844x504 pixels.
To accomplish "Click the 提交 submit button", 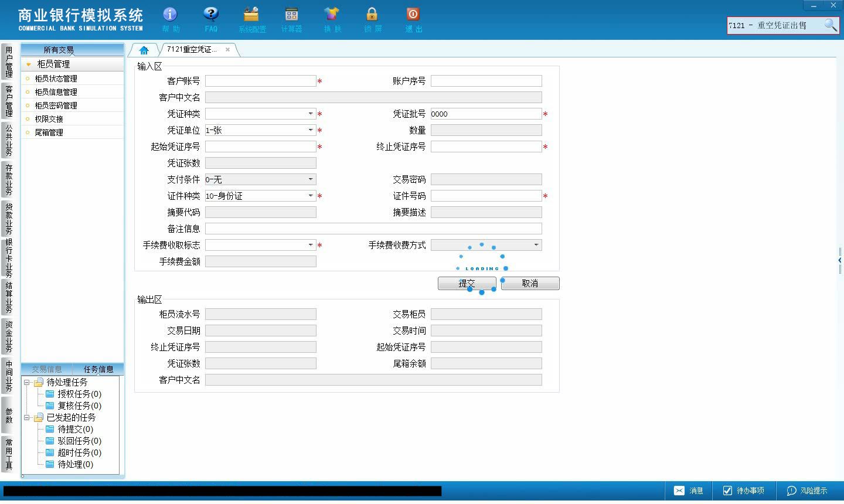I will [467, 283].
